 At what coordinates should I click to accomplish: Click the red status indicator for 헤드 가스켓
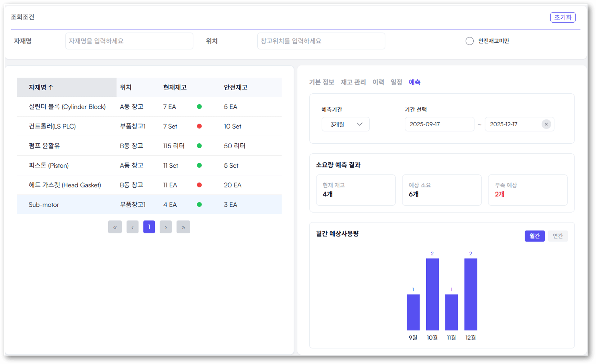(x=200, y=185)
